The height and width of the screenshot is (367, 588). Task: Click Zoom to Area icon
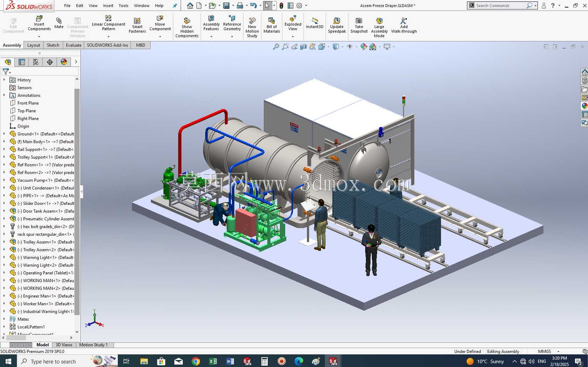[285, 47]
